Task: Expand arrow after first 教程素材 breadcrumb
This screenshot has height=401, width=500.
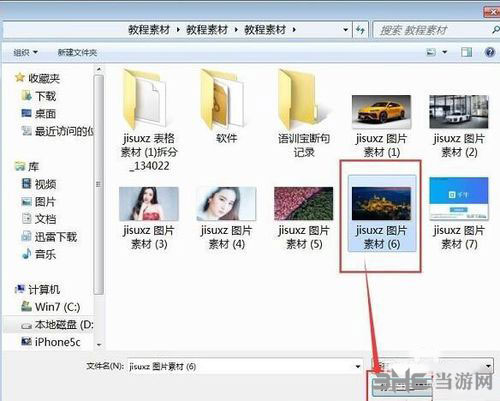Action: [x=178, y=30]
